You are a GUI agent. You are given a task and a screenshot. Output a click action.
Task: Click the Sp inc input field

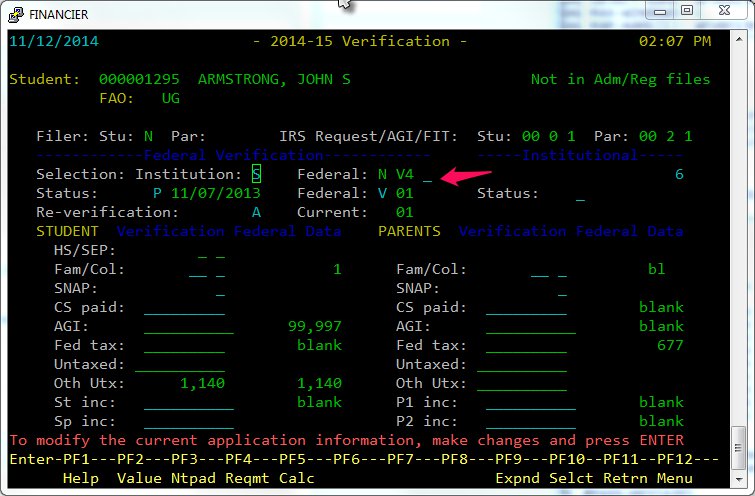click(x=189, y=422)
